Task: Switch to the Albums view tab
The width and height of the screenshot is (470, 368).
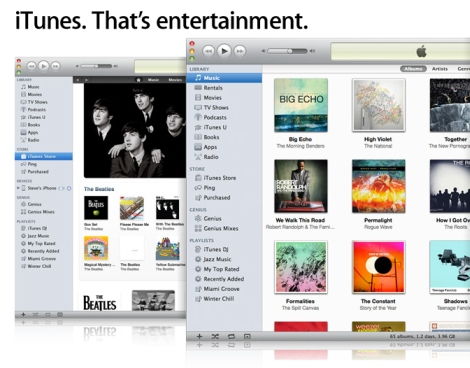Action: click(413, 69)
